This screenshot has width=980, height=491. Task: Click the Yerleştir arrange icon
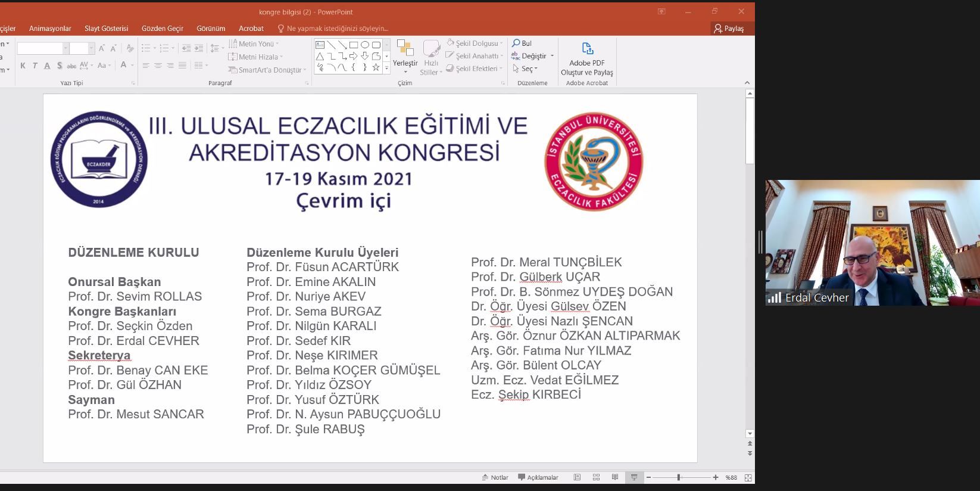[x=405, y=49]
